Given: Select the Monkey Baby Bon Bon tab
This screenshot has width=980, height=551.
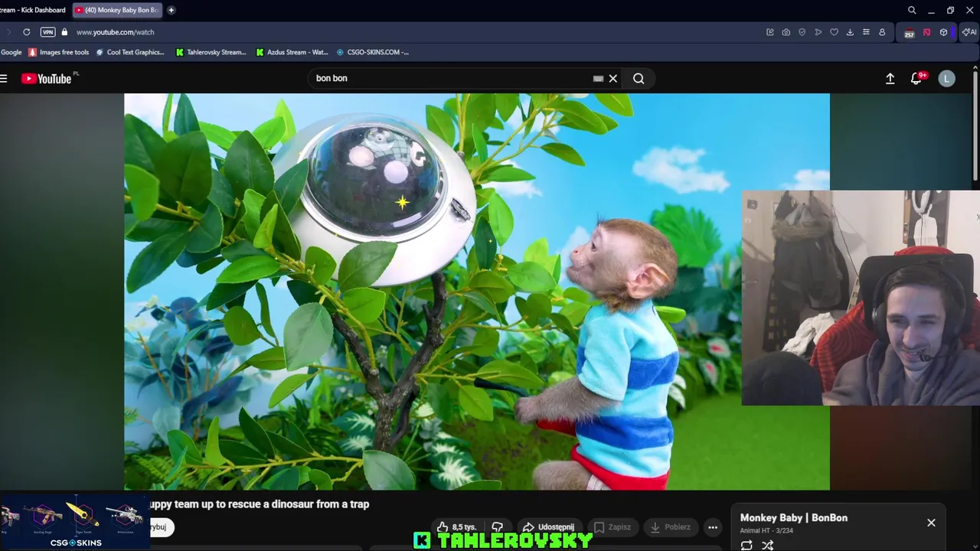Looking at the screenshot, I should (x=116, y=10).
